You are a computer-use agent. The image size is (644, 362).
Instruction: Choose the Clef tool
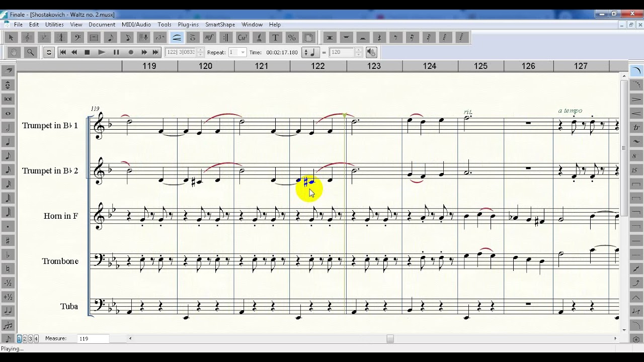[x=27, y=38]
